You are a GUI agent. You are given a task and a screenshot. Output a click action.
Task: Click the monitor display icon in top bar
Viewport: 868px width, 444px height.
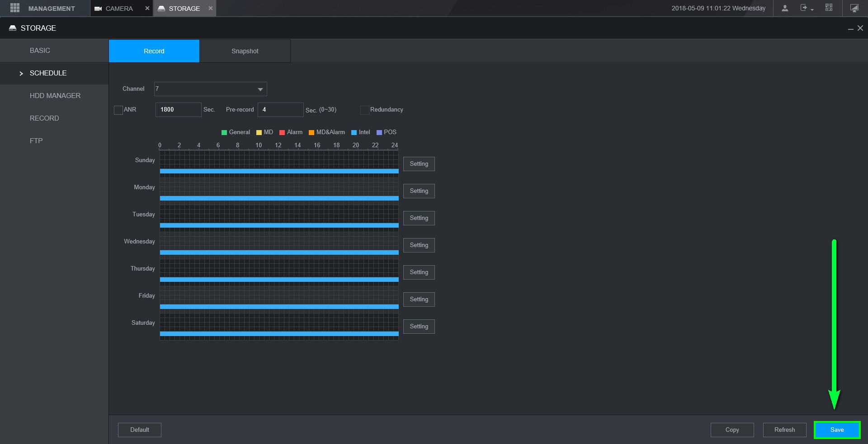pos(854,8)
